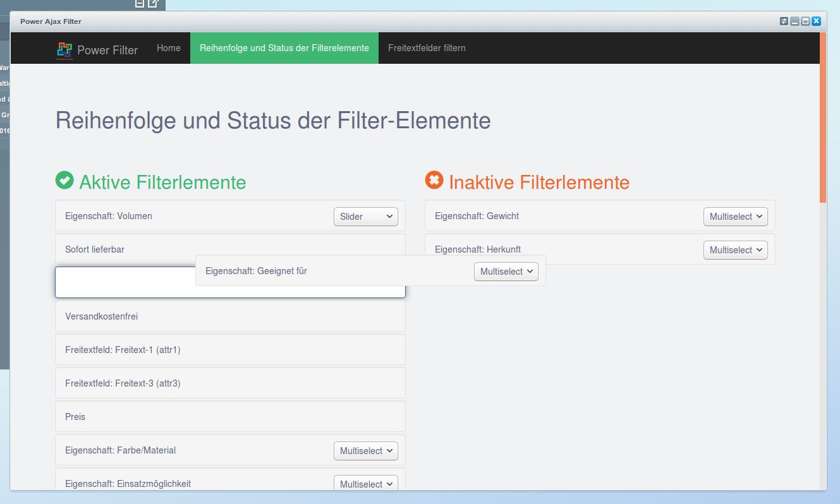840x504 pixels.
Task: Select Reihenfolge und Status der Filterelemente tab
Action: (x=284, y=48)
